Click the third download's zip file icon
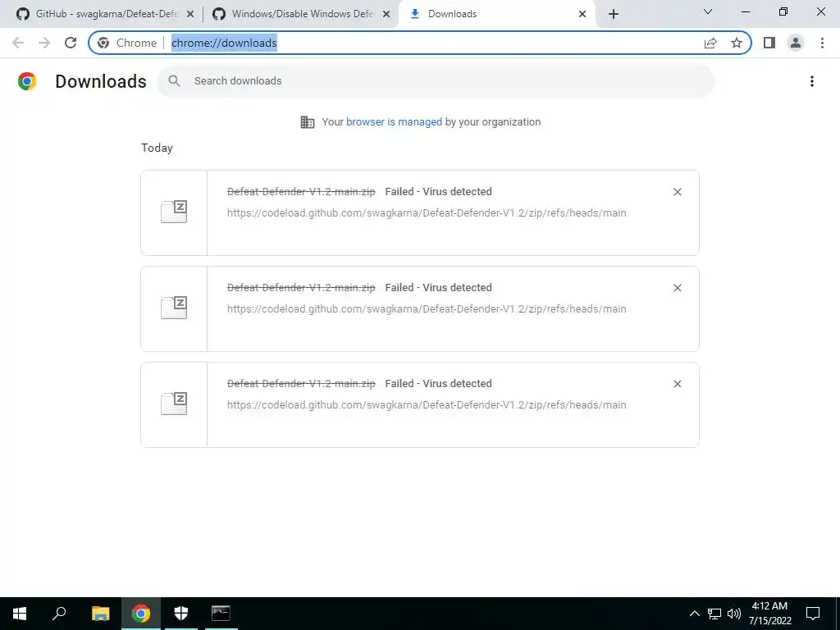The height and width of the screenshot is (630, 840). click(174, 404)
